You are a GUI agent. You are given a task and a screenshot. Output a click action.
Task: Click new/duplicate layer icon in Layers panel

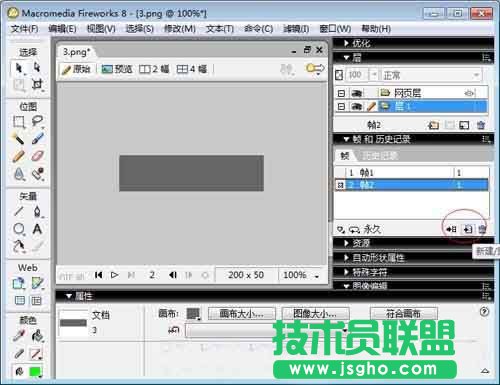tap(433, 125)
